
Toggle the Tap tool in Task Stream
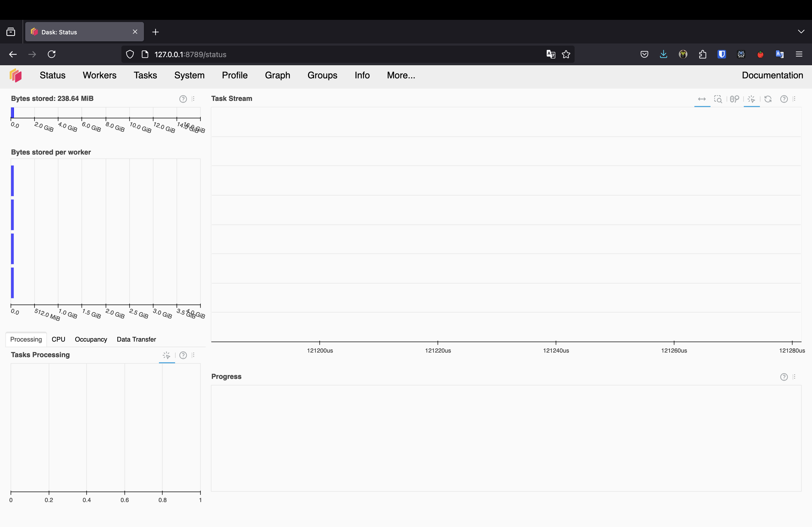(751, 99)
